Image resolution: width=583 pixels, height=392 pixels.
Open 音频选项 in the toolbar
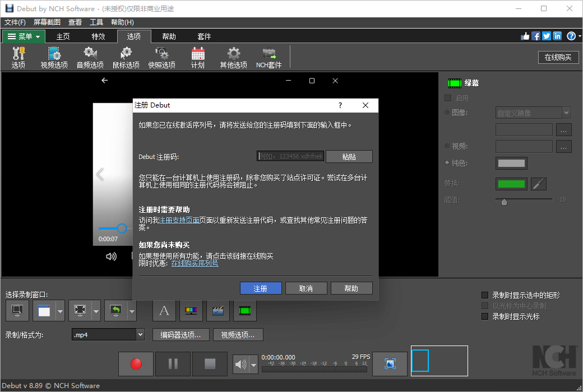coord(90,58)
